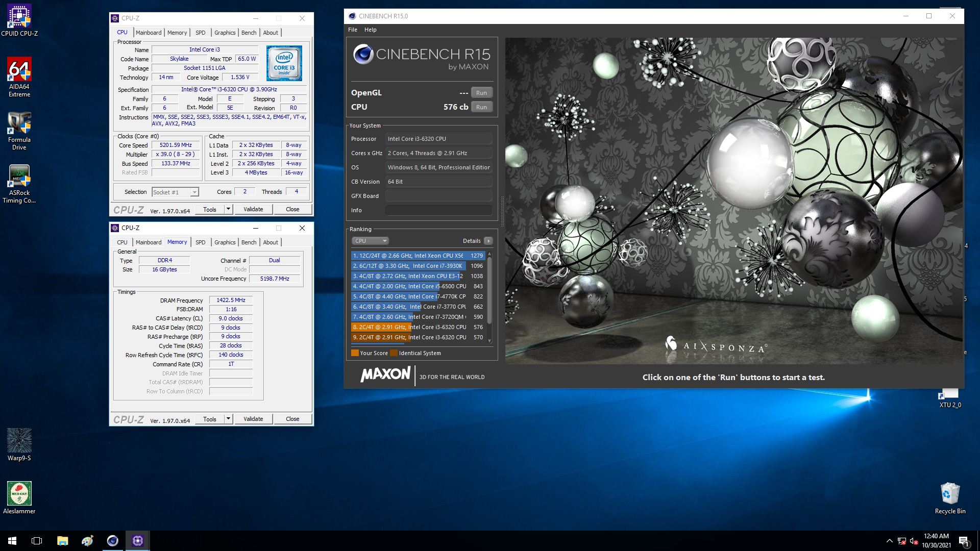
Task: Switch to Cinebench via the taskbar icon
Action: (112, 541)
